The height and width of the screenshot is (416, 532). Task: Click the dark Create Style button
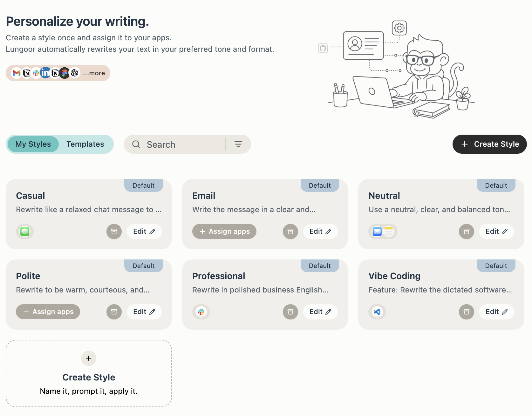click(490, 144)
